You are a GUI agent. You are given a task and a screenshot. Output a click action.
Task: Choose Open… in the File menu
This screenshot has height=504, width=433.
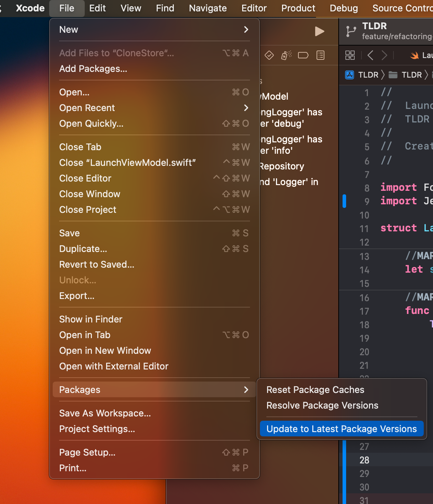155,92
